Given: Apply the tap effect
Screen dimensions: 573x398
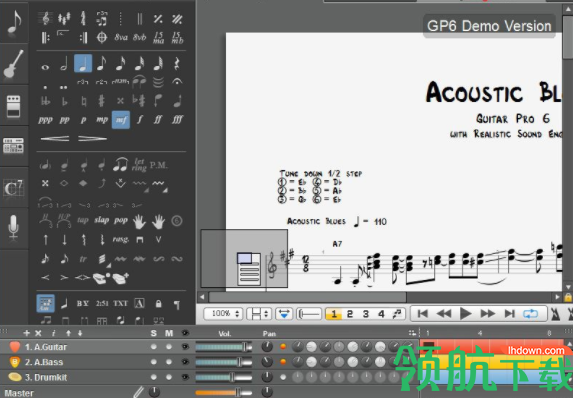Looking at the screenshot, I should (x=83, y=220).
